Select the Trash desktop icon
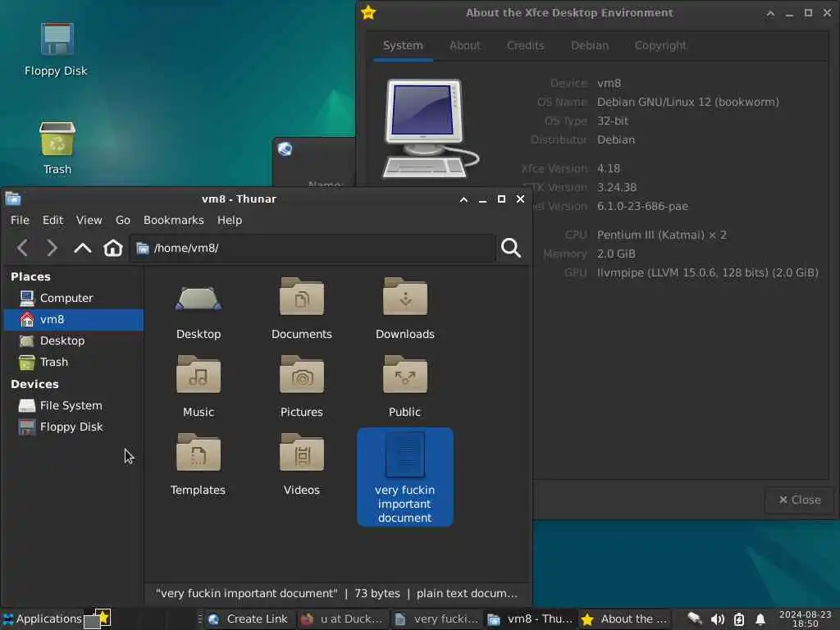 pos(57,148)
